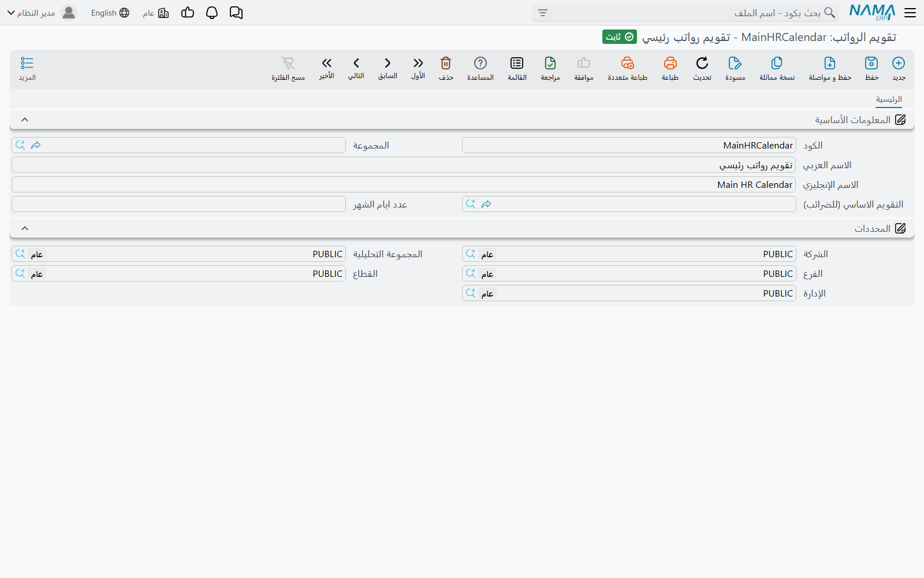Click Clear Filter (مسح الفلترة) icon
This screenshot has height=578, width=924.
click(288, 63)
